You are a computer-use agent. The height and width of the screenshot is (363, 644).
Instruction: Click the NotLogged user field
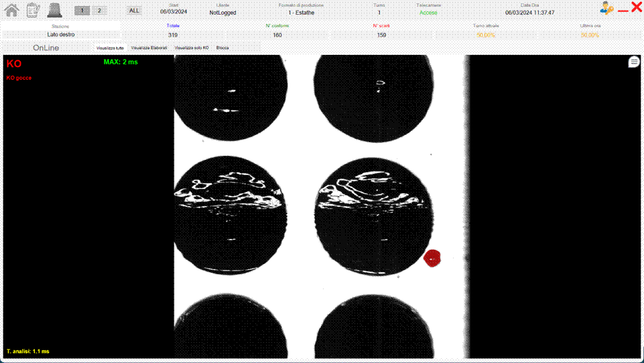(x=222, y=13)
